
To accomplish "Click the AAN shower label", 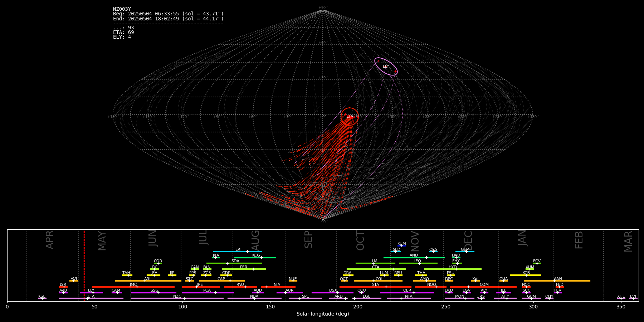I will pyautogui.click(x=558, y=279).
